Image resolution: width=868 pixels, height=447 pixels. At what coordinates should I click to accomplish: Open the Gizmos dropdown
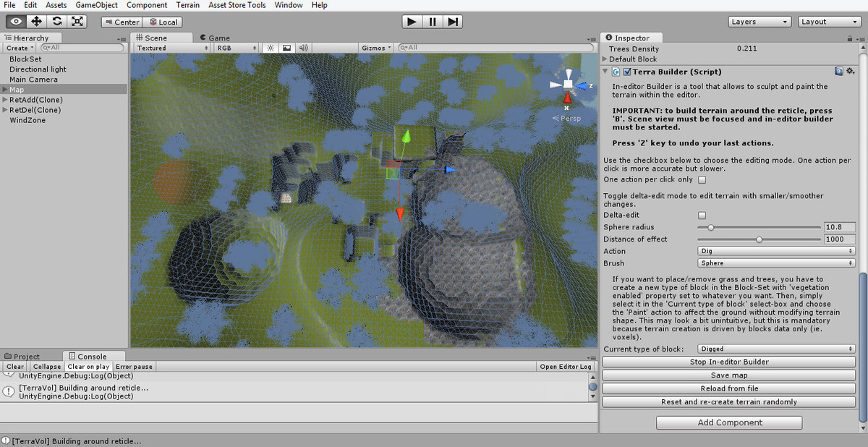[377, 48]
